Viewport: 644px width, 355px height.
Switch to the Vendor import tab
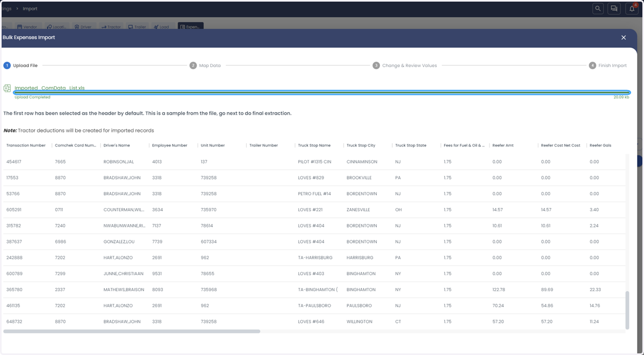pos(27,27)
